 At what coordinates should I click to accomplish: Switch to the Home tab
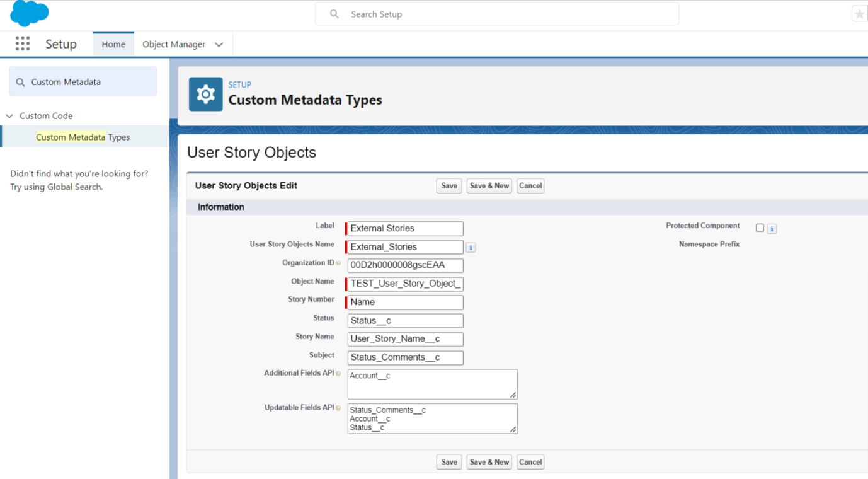tap(113, 44)
